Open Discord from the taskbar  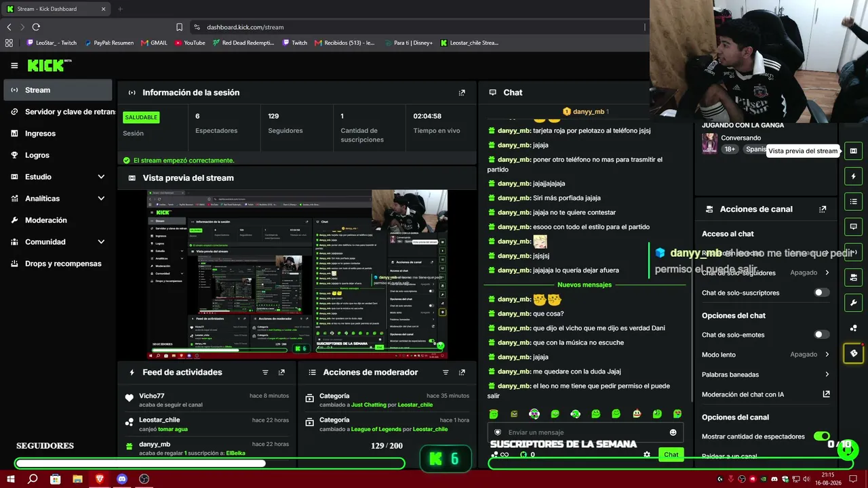pyautogui.click(x=122, y=479)
